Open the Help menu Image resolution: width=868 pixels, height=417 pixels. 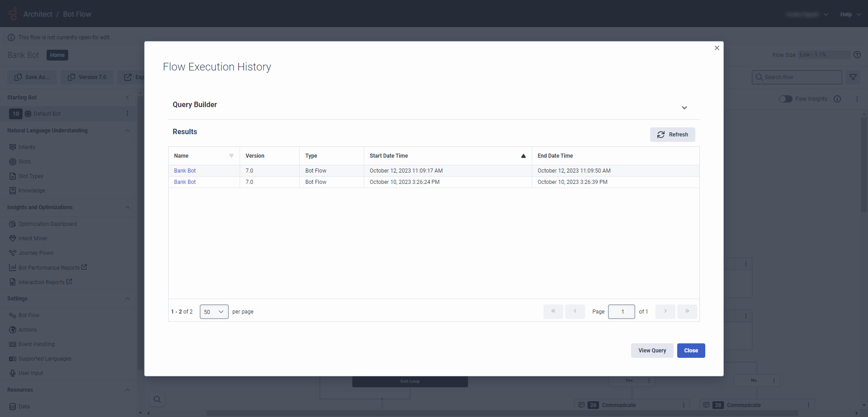coord(849,14)
